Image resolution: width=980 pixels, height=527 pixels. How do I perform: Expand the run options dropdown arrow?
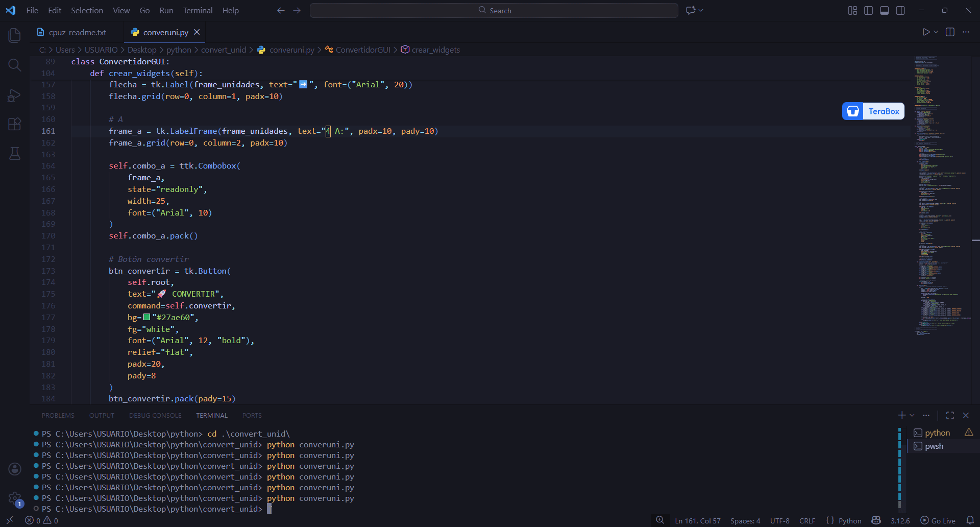tap(936, 32)
